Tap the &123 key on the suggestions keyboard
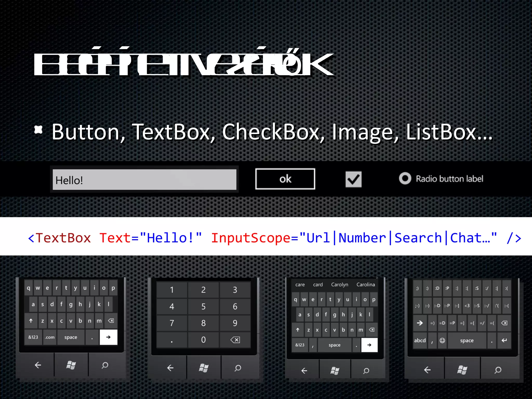The width and height of the screenshot is (532, 399). pyautogui.click(x=300, y=345)
